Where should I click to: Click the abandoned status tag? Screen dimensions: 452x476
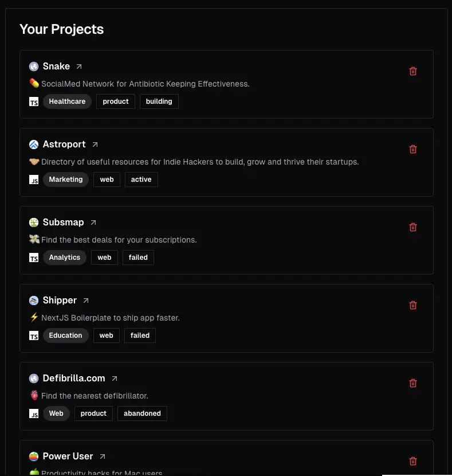(x=142, y=413)
